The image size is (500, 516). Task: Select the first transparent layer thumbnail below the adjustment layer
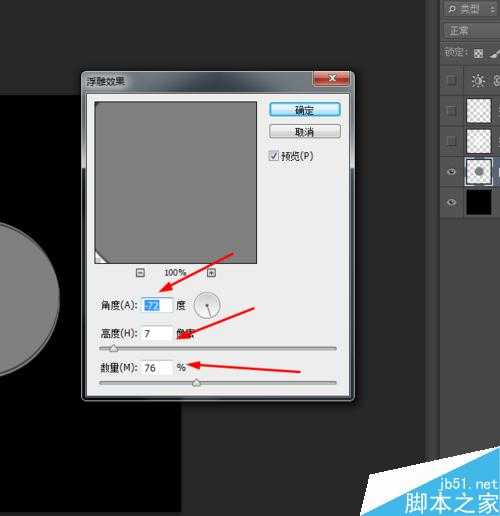coord(479,110)
